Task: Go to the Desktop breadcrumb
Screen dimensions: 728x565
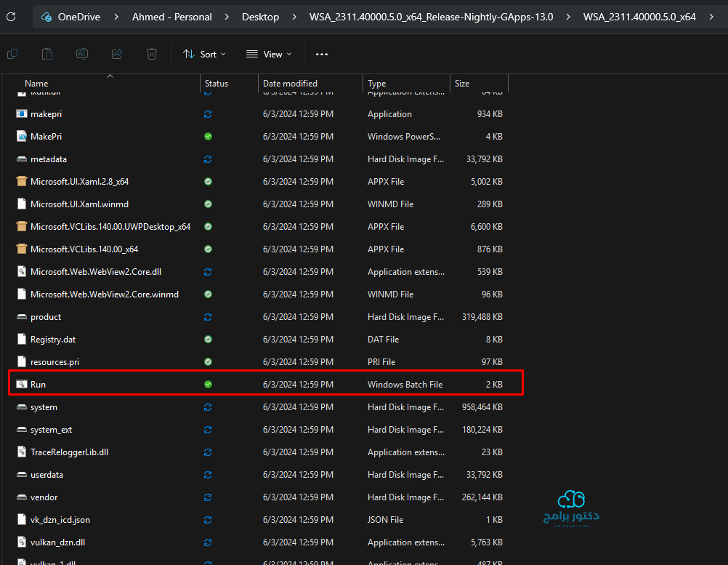Action: pyautogui.click(x=260, y=17)
